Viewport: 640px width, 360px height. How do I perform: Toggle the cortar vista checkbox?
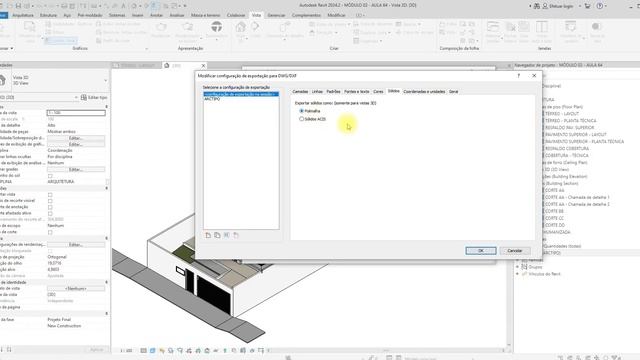pyautogui.click(x=50, y=195)
